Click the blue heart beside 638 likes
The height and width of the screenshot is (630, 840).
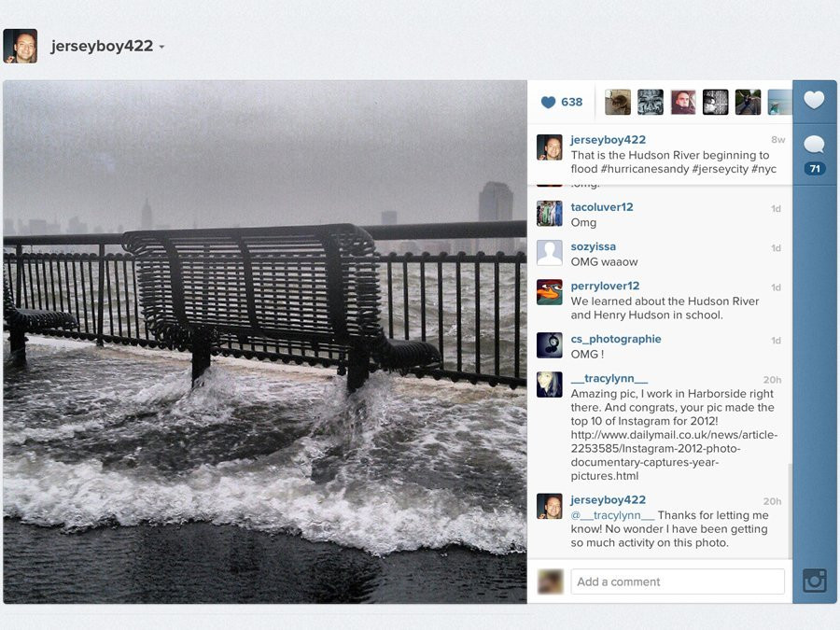548,102
